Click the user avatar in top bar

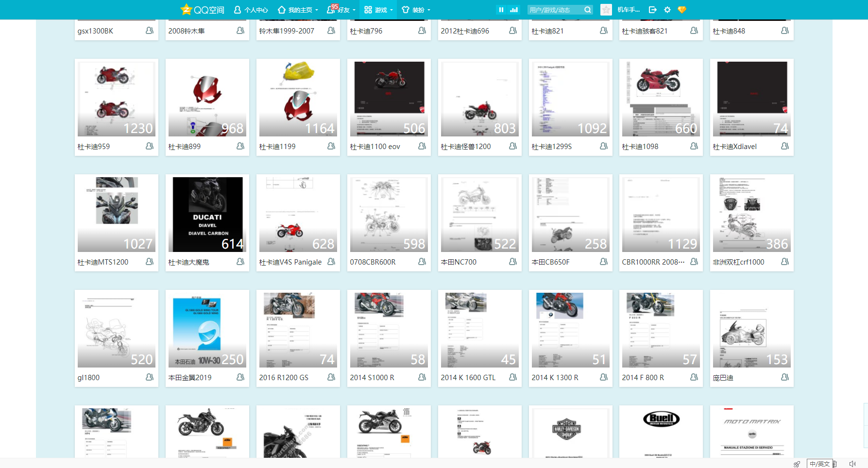coord(606,10)
